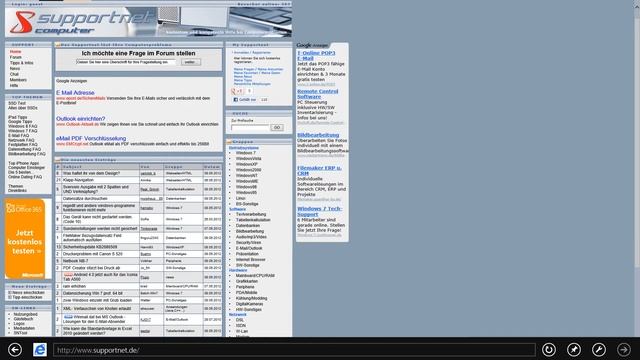Open the 'Was haltet ihr von dem Design?' thread
The width and height of the screenshot is (640, 360).
click(x=91, y=173)
